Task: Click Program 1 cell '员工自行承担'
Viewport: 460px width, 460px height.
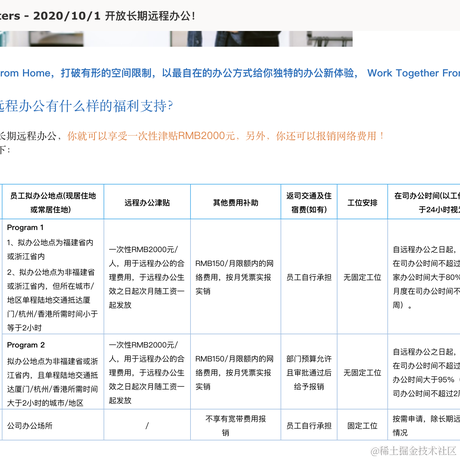Action: pos(309,277)
